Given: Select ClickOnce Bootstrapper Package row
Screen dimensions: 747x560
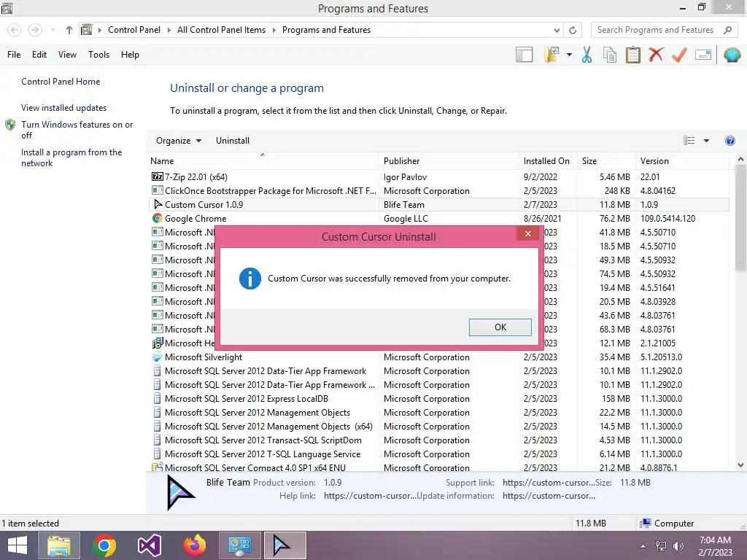Looking at the screenshot, I should pyautogui.click(x=438, y=190).
